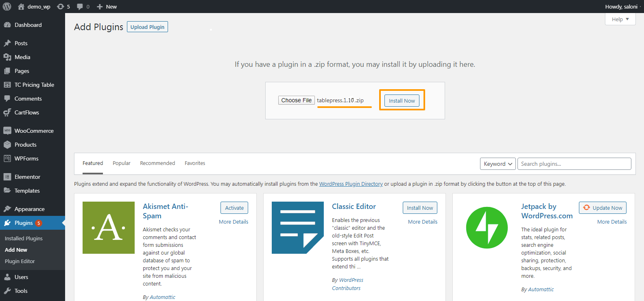Click the WPForms icon
The image size is (644, 301).
coord(7,158)
